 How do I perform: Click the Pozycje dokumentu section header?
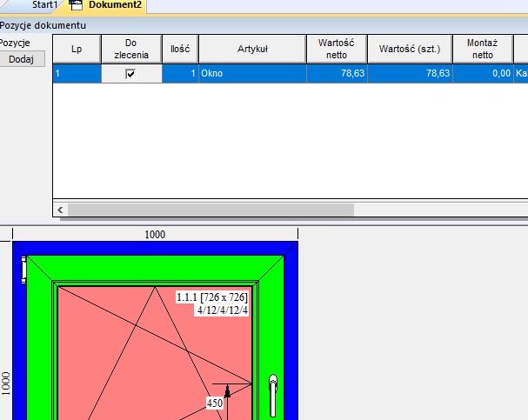43,25
